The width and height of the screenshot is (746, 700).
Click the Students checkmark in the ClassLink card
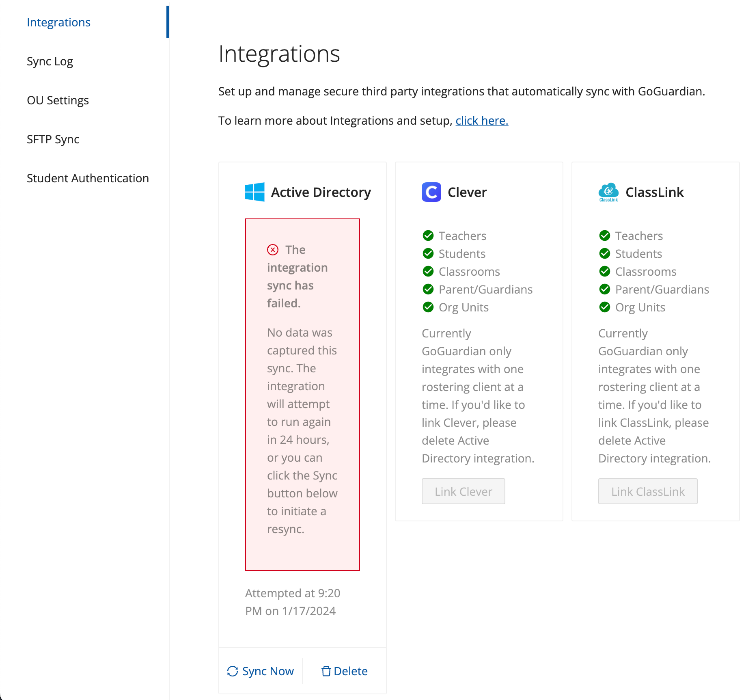coord(604,253)
